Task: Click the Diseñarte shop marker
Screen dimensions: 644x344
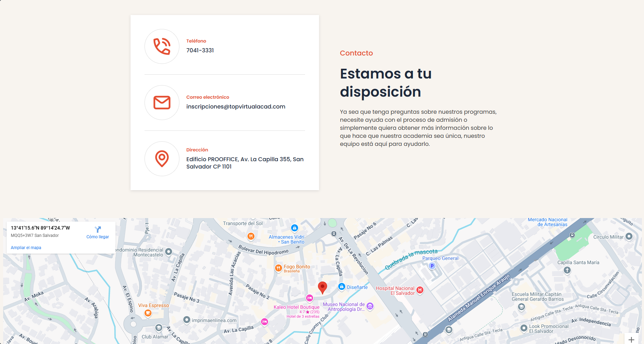Action: pyautogui.click(x=342, y=286)
